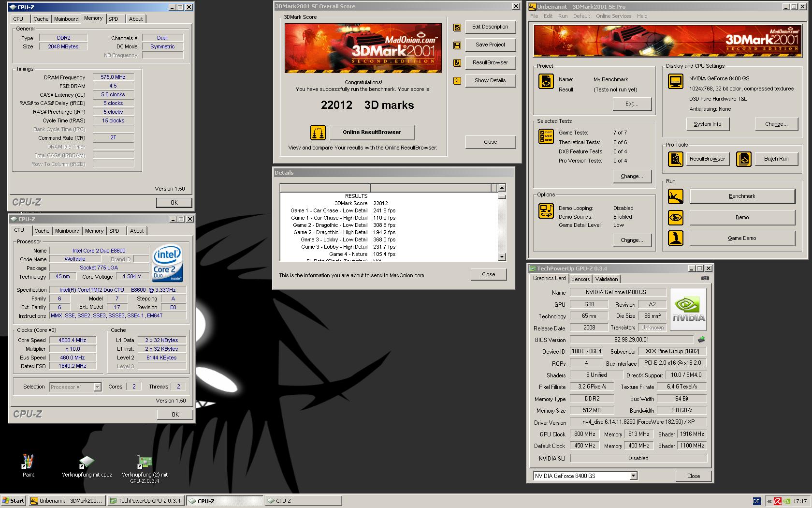Click the icon beside the Online ResultBrowser button
Viewport: 812px width, 508px height.
(318, 133)
